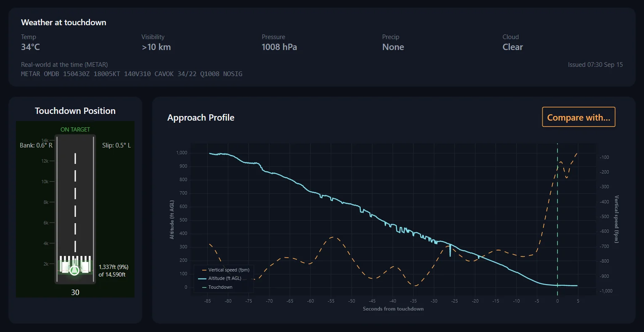Click the rotated right "Vertical speed (fpm)" axis title
Image resolution: width=644 pixels, height=332 pixels.
tap(617, 219)
